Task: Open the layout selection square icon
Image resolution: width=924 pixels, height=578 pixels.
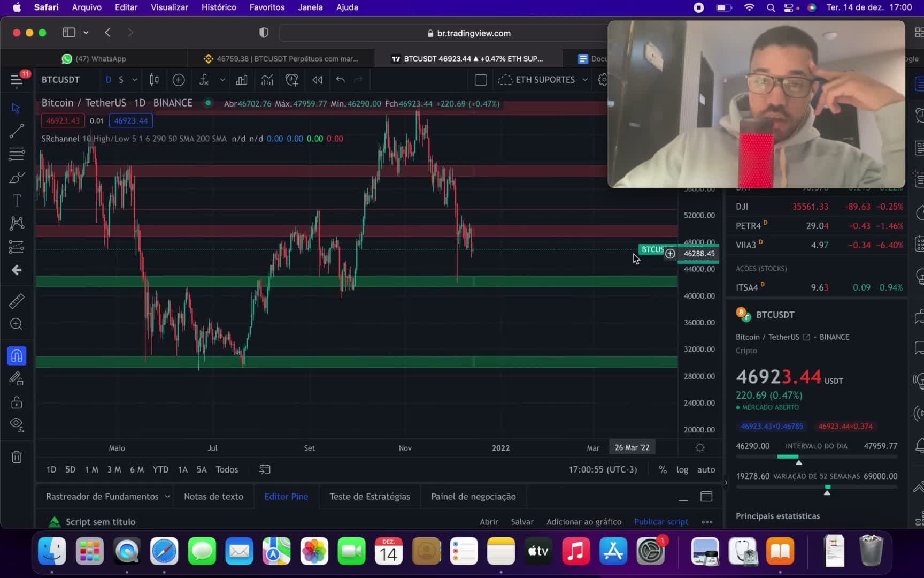Action: click(481, 80)
